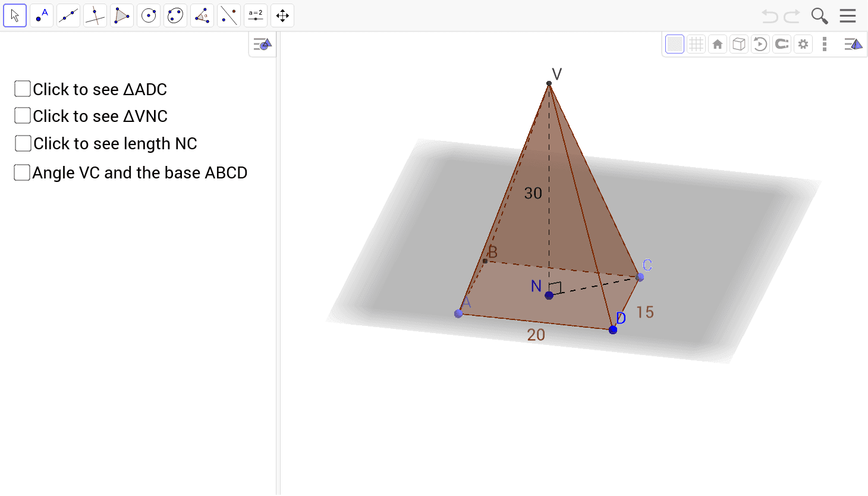Open the left panel style bar arrow

point(262,43)
